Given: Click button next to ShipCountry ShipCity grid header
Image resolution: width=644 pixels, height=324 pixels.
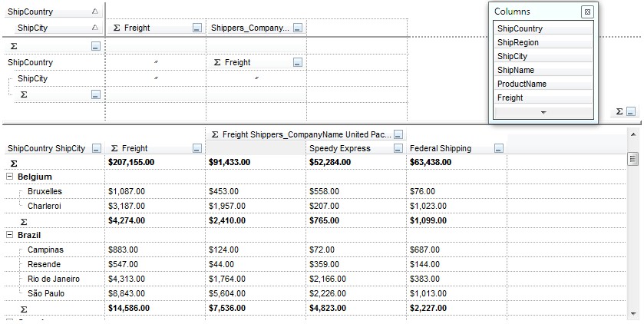Looking at the screenshot, I should 96,149.
